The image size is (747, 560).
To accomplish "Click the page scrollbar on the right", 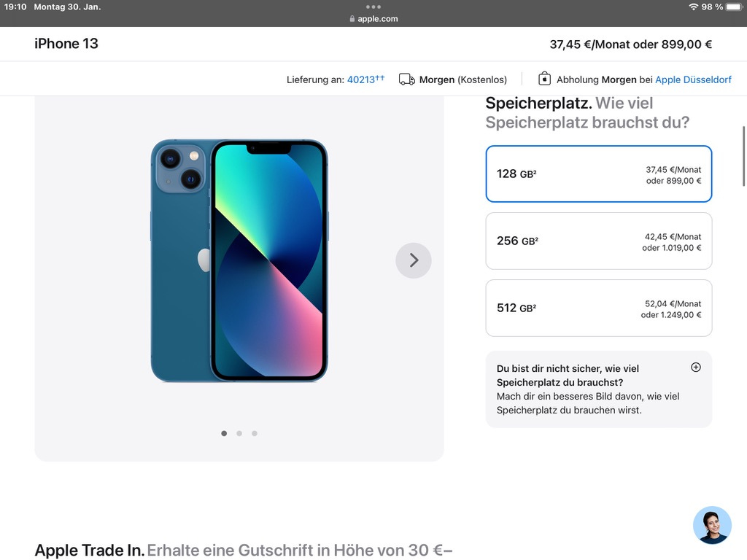I will 743,156.
